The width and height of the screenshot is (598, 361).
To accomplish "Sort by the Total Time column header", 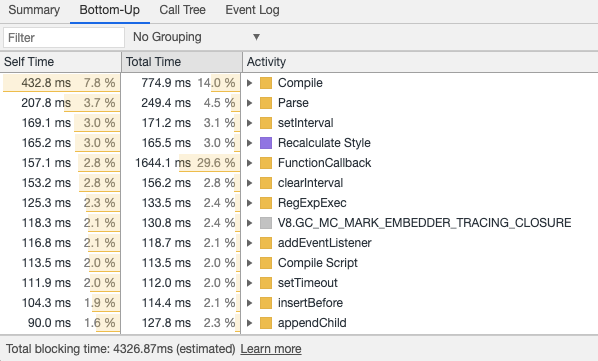I will (182, 62).
